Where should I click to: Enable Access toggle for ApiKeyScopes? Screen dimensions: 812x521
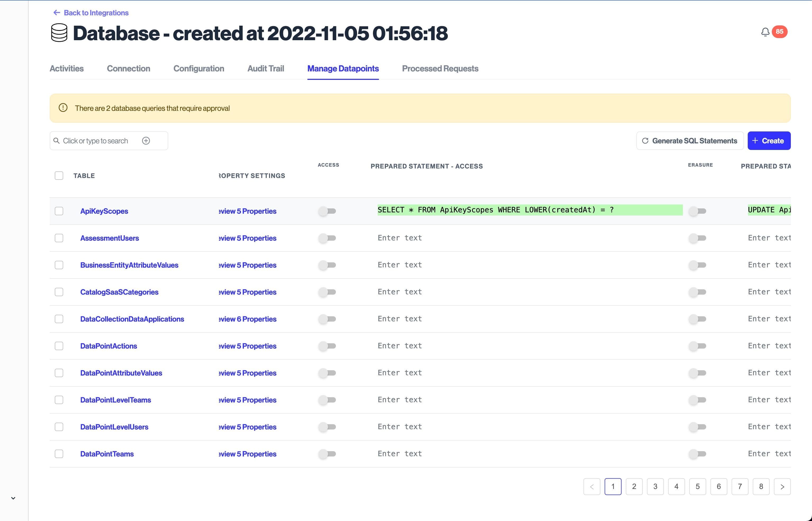click(x=327, y=211)
